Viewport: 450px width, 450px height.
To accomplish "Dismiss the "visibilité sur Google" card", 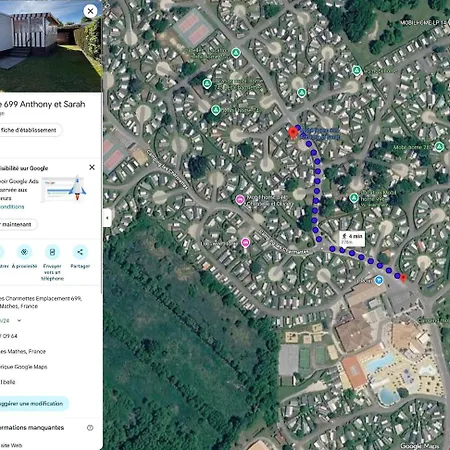I will pyautogui.click(x=92, y=167).
